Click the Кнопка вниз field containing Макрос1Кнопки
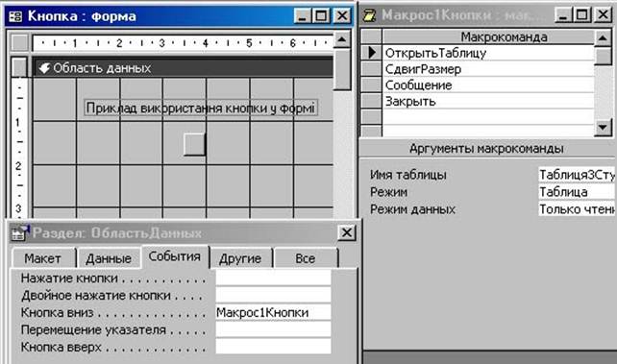The image size is (617, 364). pyautogui.click(x=273, y=312)
